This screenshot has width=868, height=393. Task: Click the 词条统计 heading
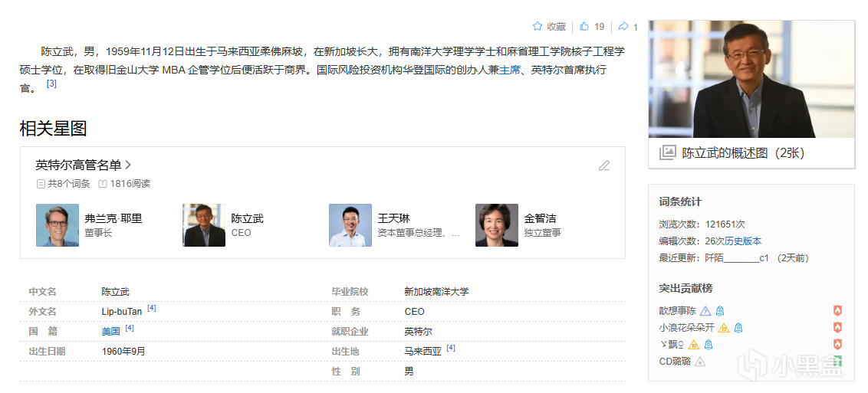(x=680, y=201)
